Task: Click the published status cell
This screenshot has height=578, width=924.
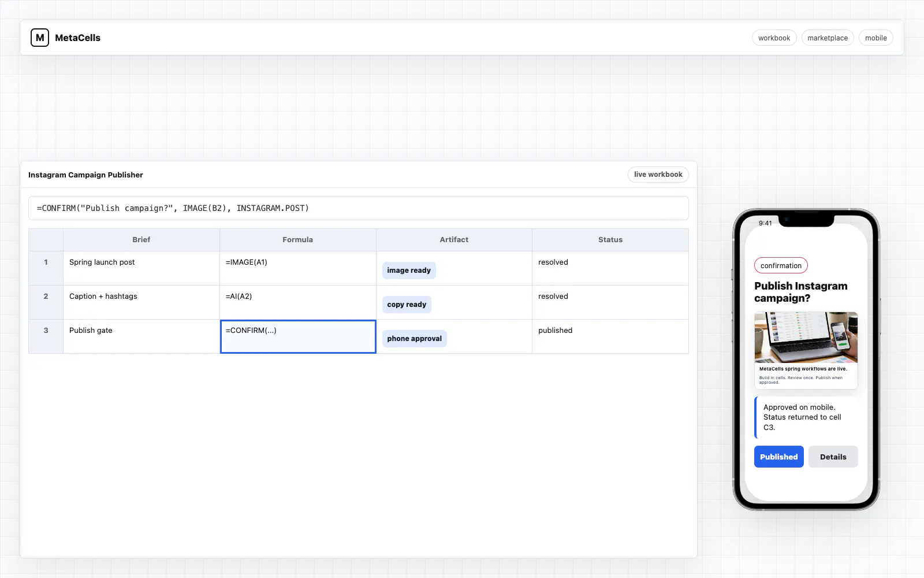Action: 610,336
